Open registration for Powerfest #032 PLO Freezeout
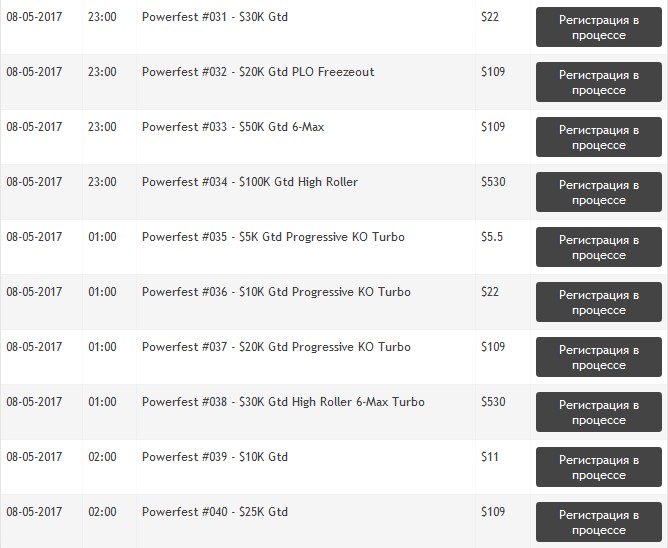The width and height of the screenshot is (668, 548). 599,82
